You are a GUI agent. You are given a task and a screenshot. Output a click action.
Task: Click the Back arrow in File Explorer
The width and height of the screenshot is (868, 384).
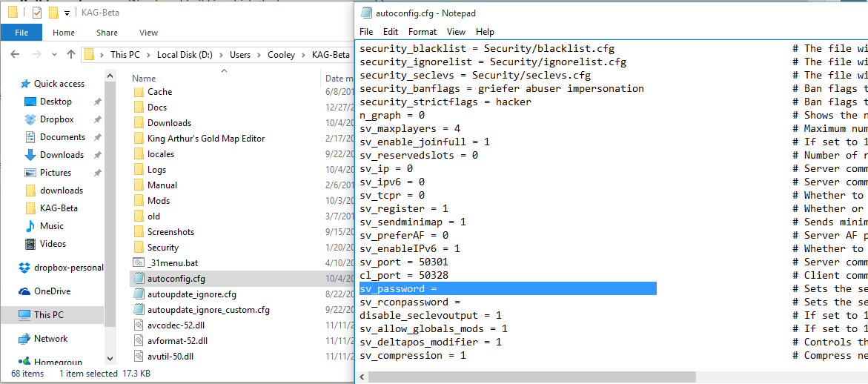pyautogui.click(x=15, y=54)
